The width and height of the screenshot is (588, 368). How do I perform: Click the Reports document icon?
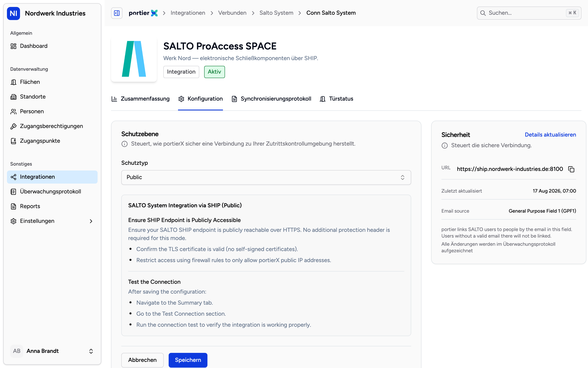[13, 206]
